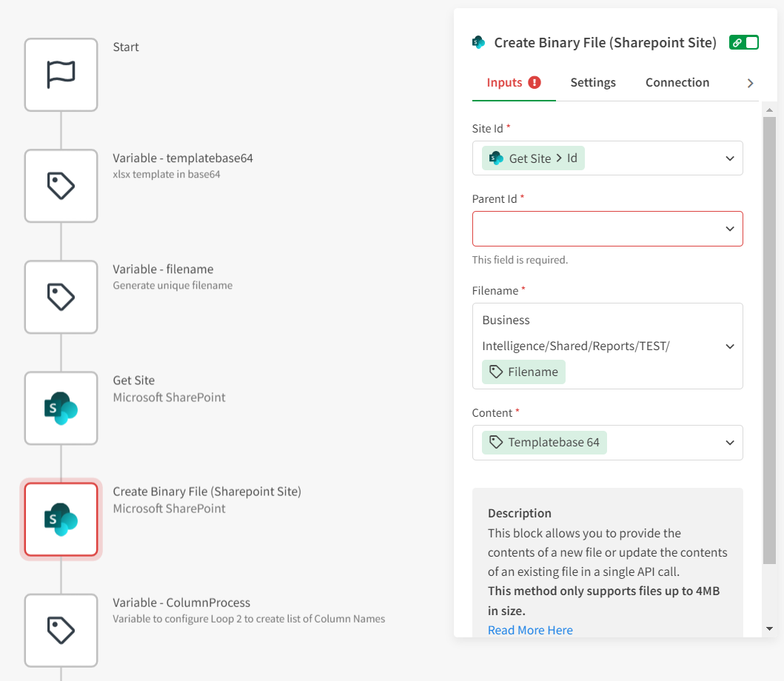Click the SharePoint icon in panel header
Screen dimensions: 784x681
pyautogui.click(x=478, y=43)
